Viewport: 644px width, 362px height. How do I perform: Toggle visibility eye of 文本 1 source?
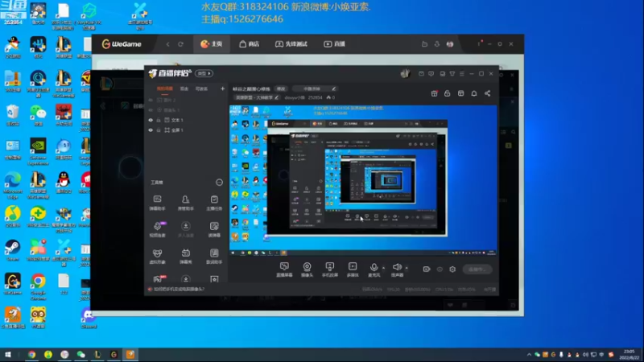[151, 120]
